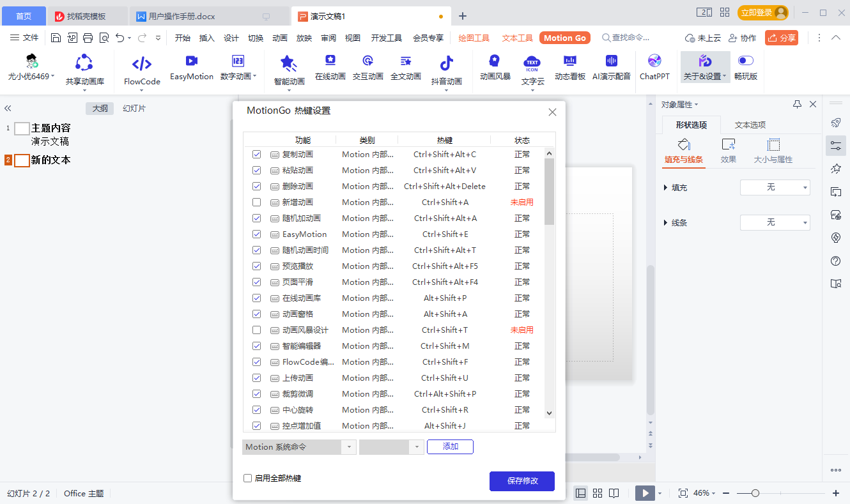The height and width of the screenshot is (504, 850).
Task: Launch ChatPPT from the ribbon
Action: pyautogui.click(x=654, y=68)
